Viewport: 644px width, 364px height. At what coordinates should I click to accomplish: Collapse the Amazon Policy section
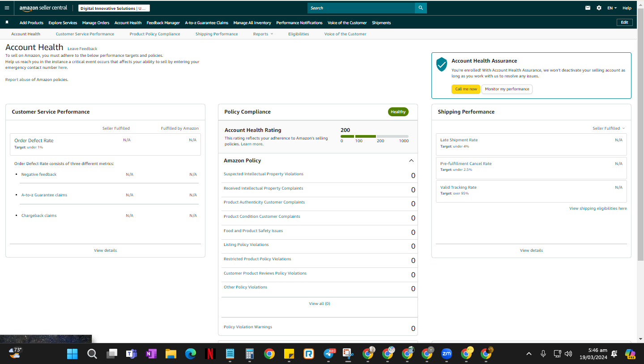(x=411, y=161)
